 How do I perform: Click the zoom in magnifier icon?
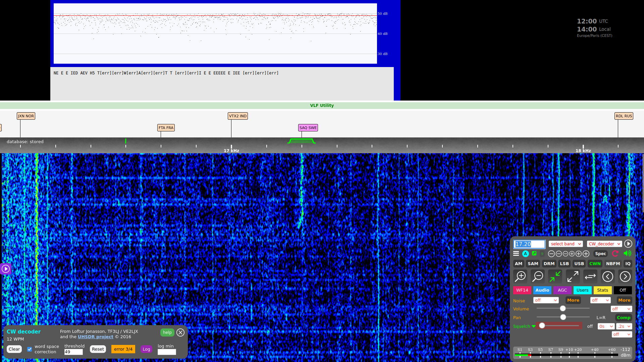pyautogui.click(x=521, y=277)
